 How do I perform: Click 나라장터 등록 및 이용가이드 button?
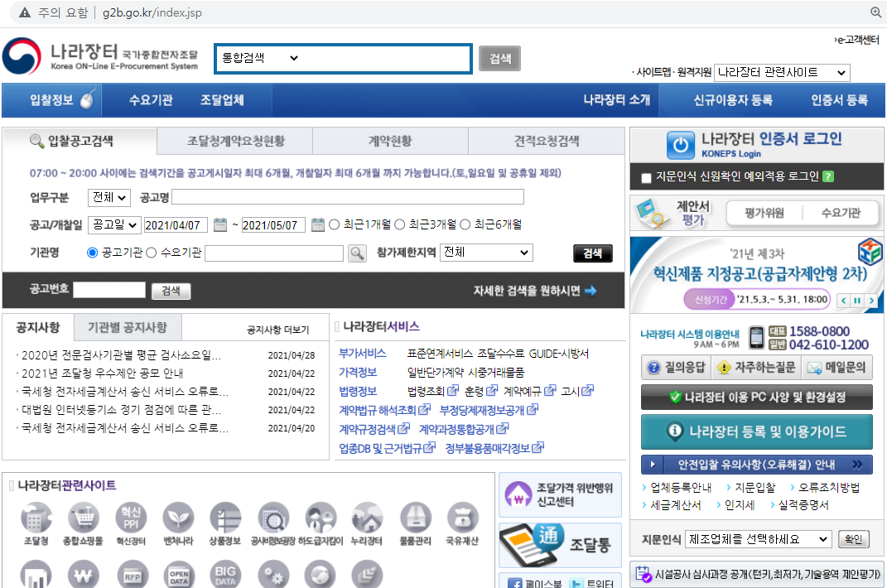point(756,431)
